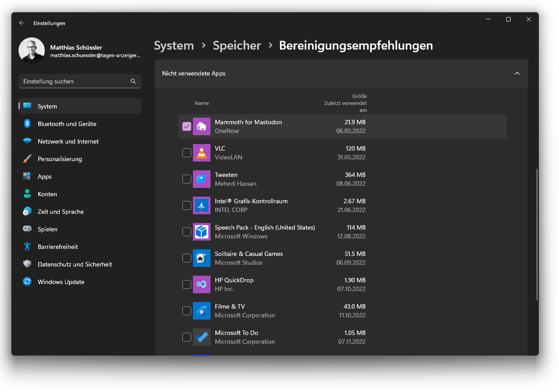Click the Windows Update sync icon
559x392 pixels.
coord(27,282)
